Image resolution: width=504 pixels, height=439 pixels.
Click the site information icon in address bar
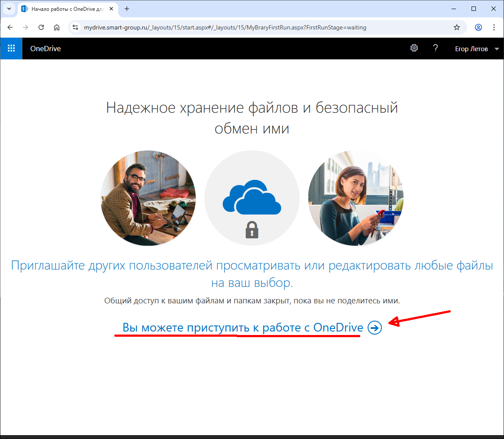point(75,27)
